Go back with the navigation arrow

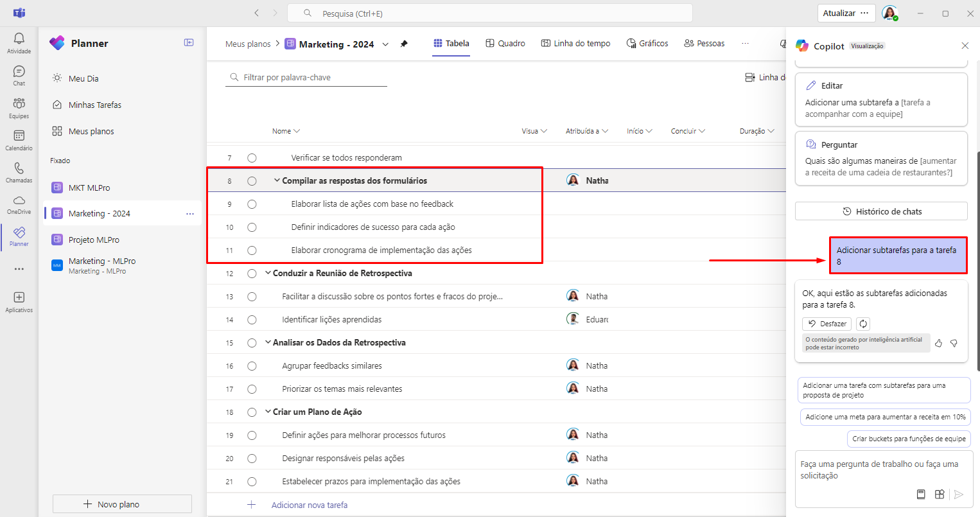[256, 13]
